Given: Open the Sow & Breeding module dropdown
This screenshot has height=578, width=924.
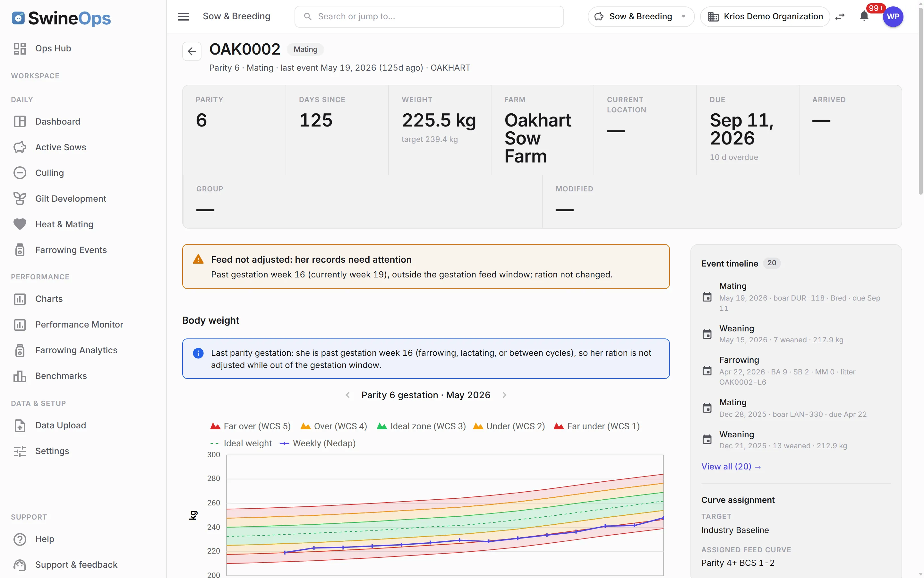Looking at the screenshot, I should (x=641, y=16).
